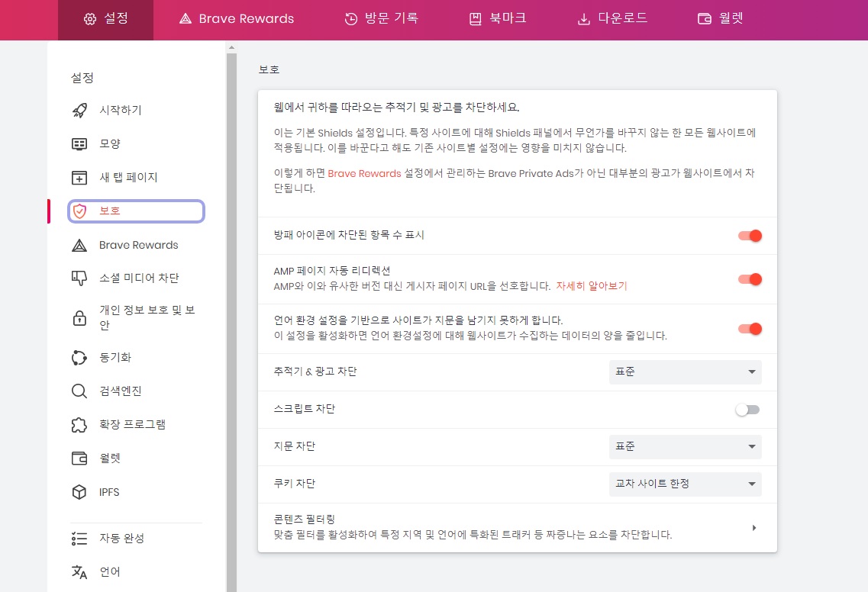This screenshot has height=592, width=868.
Task: Expand the 콘텐츠 필터링 arrow
Action: click(x=754, y=528)
